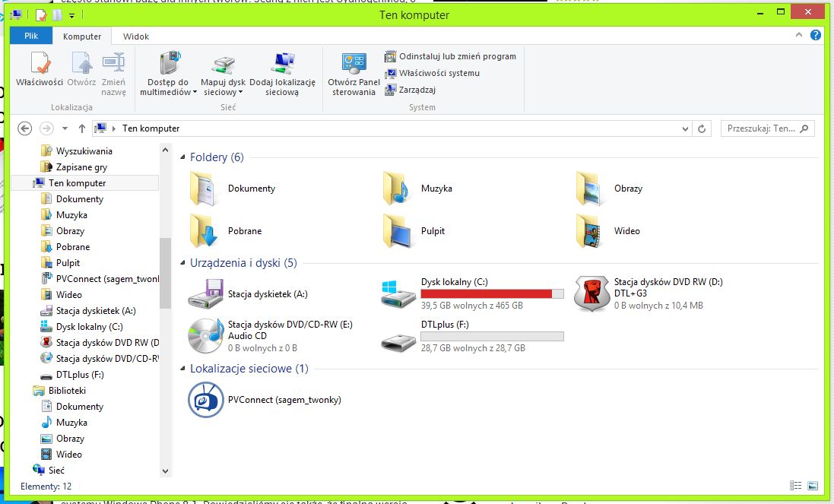Refresh the Ten komputer view

pos(702,128)
